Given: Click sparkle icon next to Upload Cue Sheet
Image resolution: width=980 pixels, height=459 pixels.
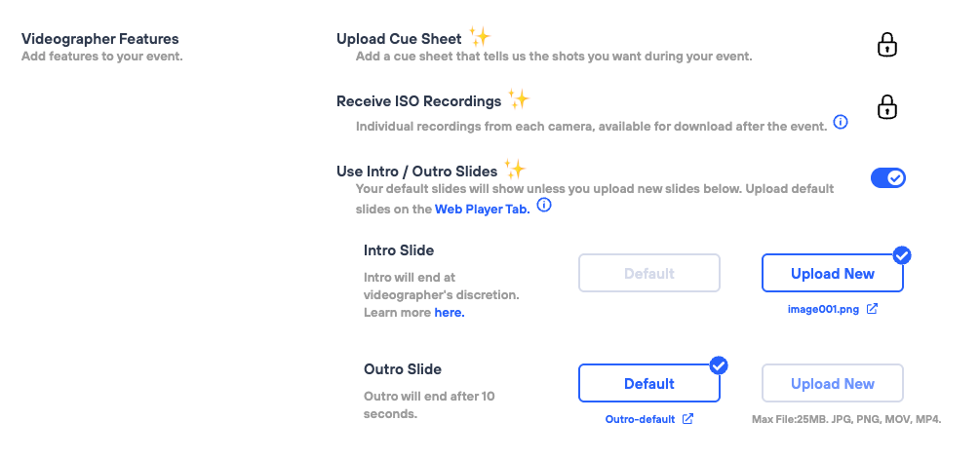Looking at the screenshot, I should pos(480,36).
